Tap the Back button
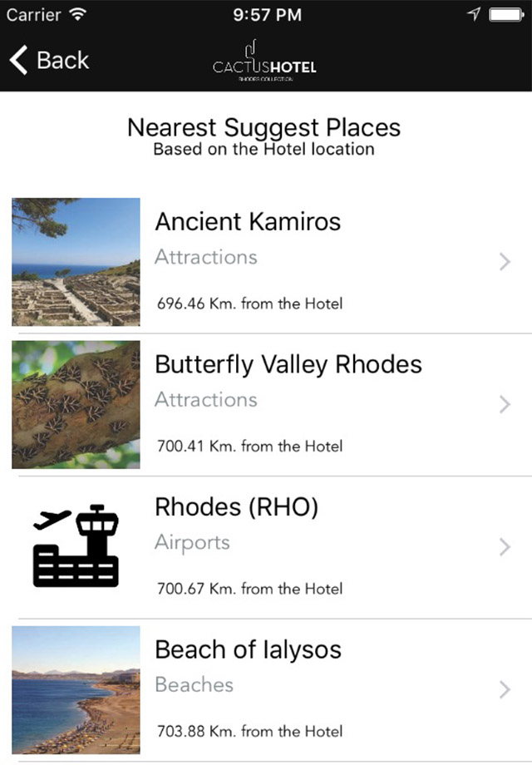 49,61
